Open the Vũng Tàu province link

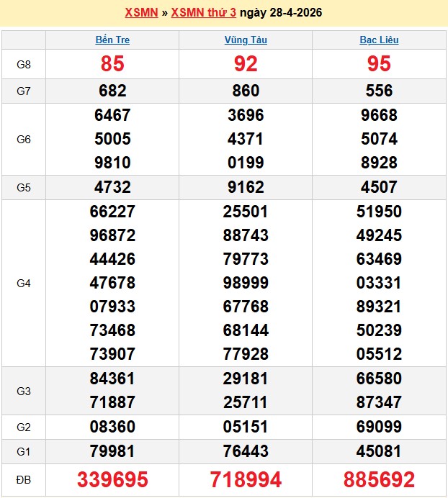(246, 40)
